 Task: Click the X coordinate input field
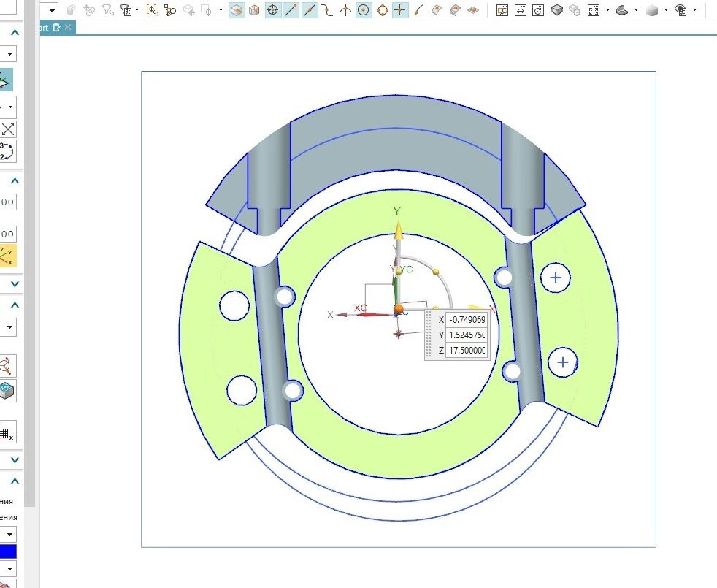coord(467,320)
